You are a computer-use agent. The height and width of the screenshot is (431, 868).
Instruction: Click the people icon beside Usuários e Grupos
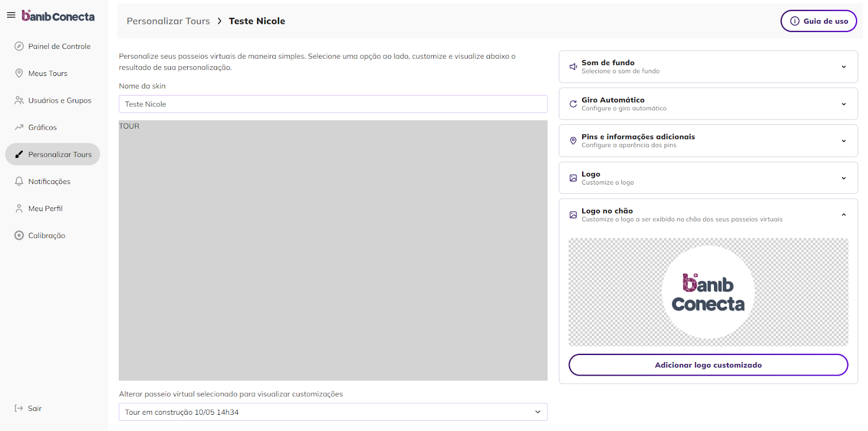(x=19, y=100)
